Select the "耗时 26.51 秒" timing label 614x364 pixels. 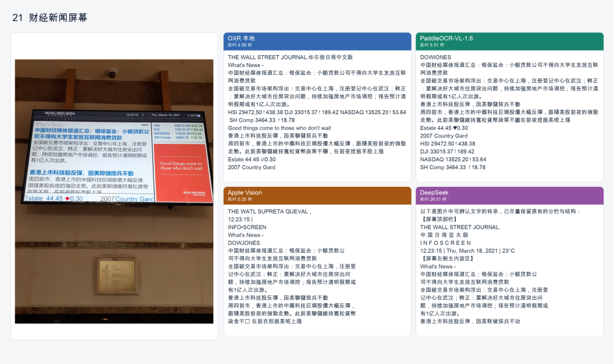(433, 199)
